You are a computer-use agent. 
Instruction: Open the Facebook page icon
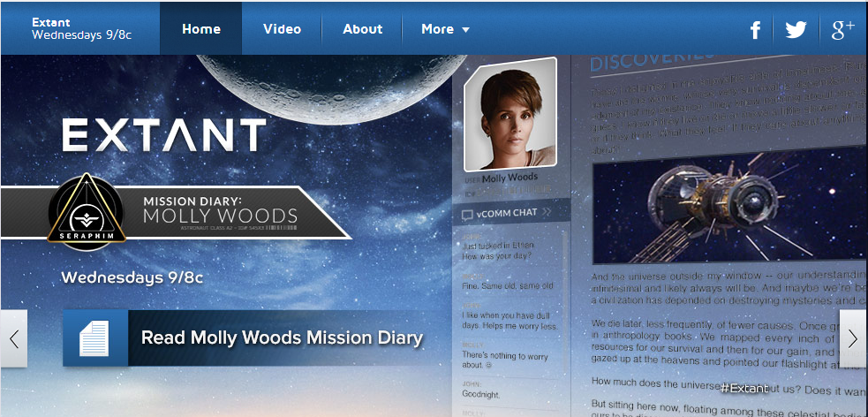(755, 30)
